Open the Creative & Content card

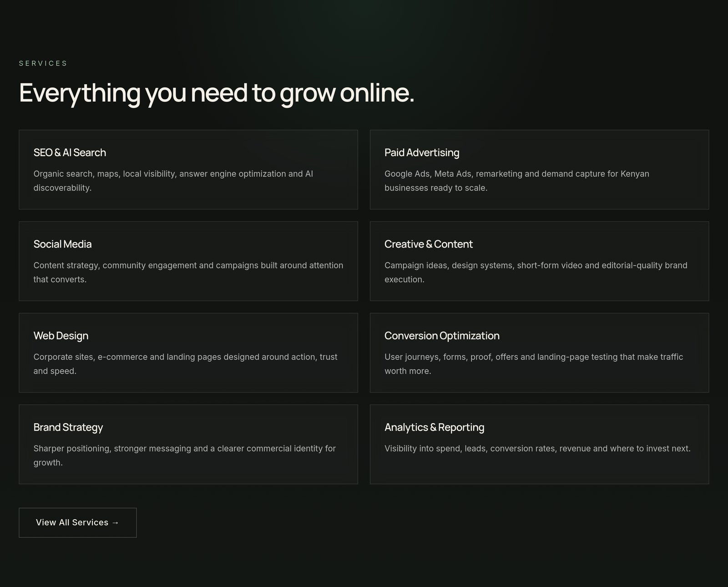pyautogui.click(x=539, y=261)
